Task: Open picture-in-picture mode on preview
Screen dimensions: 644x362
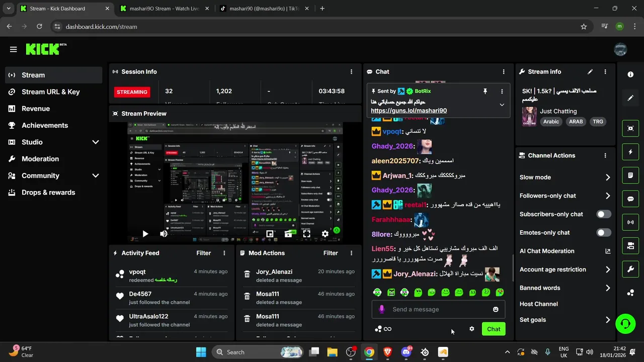Action: (x=270, y=234)
